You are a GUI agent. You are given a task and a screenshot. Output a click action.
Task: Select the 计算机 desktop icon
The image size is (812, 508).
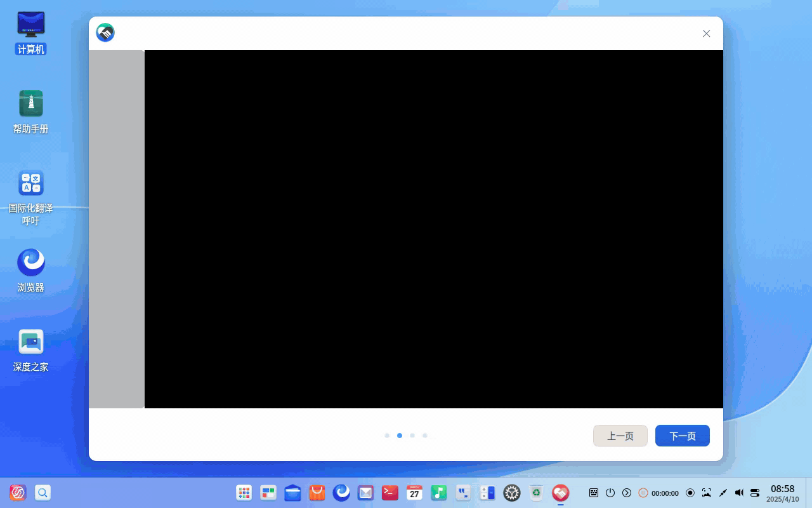coord(31,33)
